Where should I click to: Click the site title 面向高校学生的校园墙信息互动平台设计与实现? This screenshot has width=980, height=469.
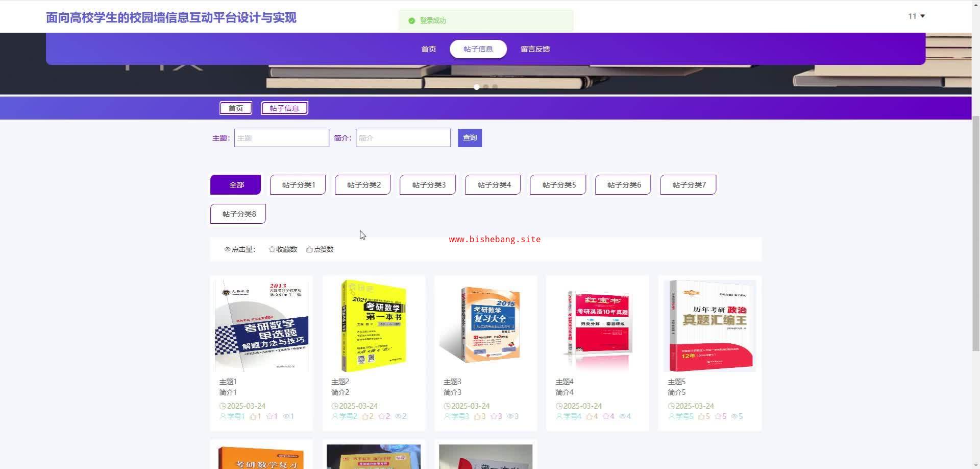pyautogui.click(x=171, y=18)
